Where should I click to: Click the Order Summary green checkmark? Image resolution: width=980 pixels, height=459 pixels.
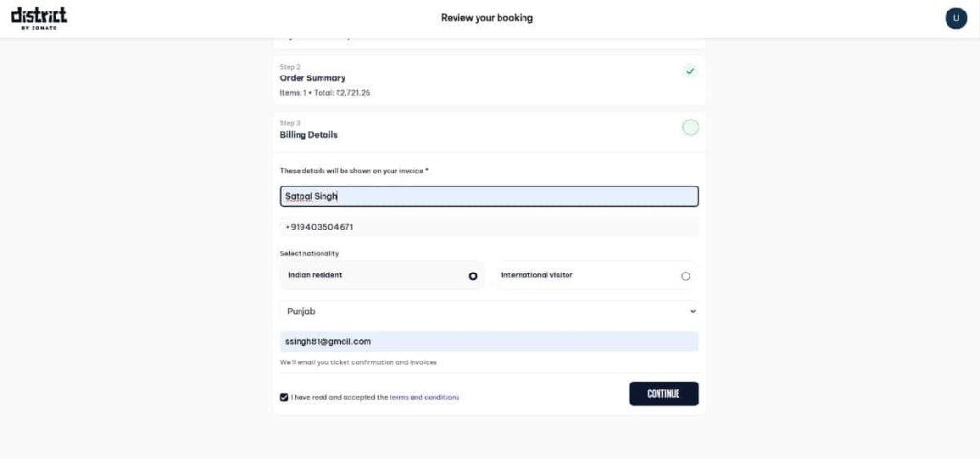point(690,71)
